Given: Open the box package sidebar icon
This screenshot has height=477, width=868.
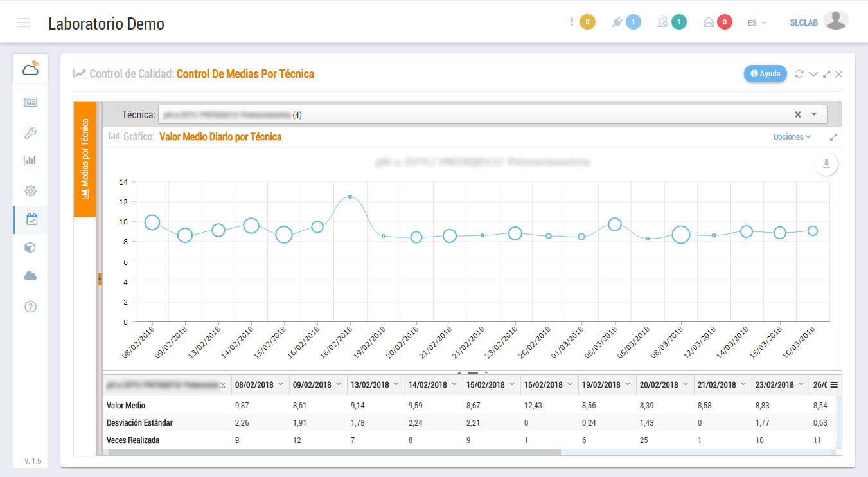Looking at the screenshot, I should (30, 248).
